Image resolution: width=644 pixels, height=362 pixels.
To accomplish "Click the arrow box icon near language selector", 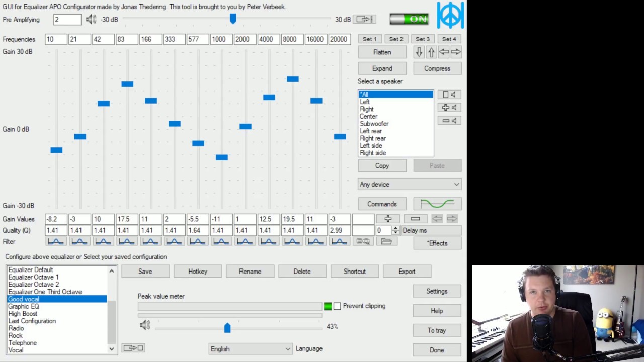I will tap(133, 348).
